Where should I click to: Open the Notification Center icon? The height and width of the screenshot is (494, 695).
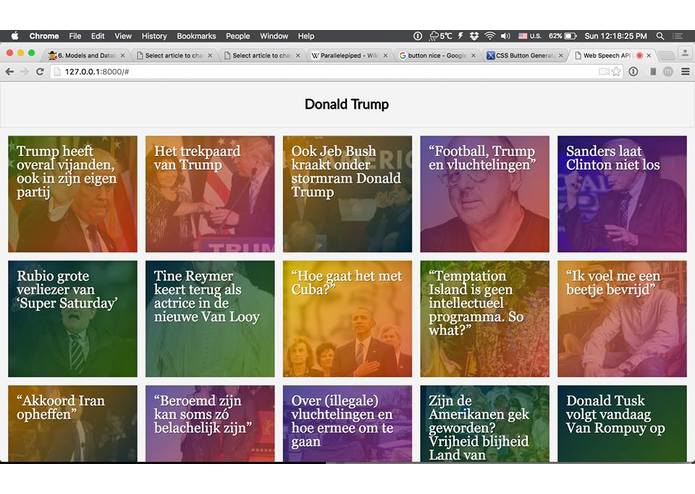[x=677, y=36]
